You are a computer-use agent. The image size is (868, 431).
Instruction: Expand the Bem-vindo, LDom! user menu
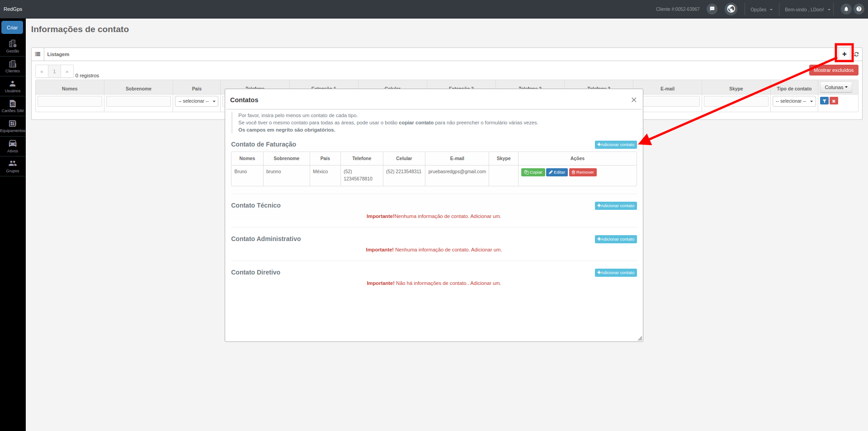click(807, 9)
